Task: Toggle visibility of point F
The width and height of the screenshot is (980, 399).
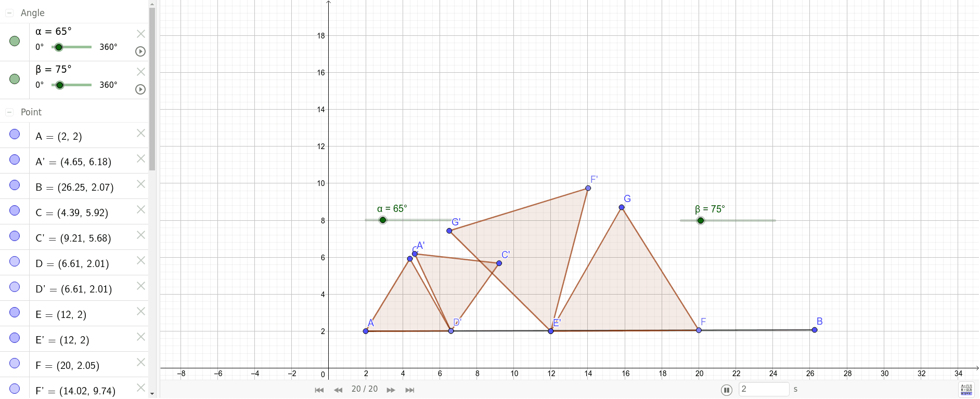Action: pos(15,363)
